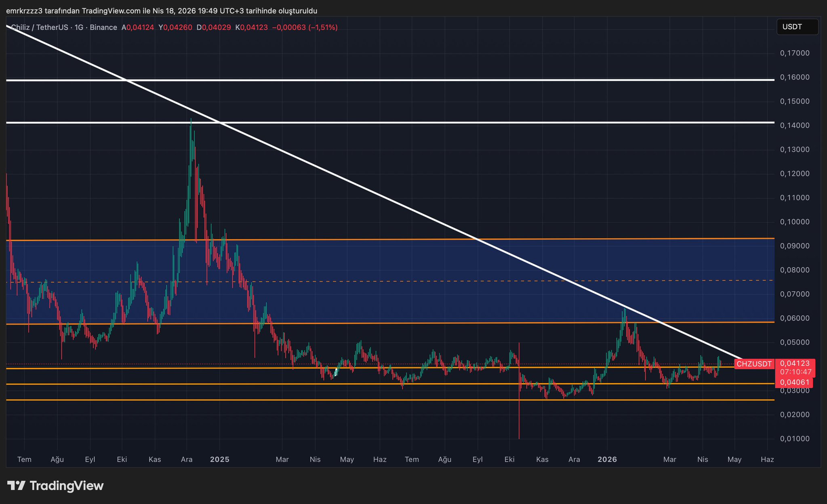Click the current price 0,04123 countdown label
This screenshot has height=504, width=827.
point(795,367)
